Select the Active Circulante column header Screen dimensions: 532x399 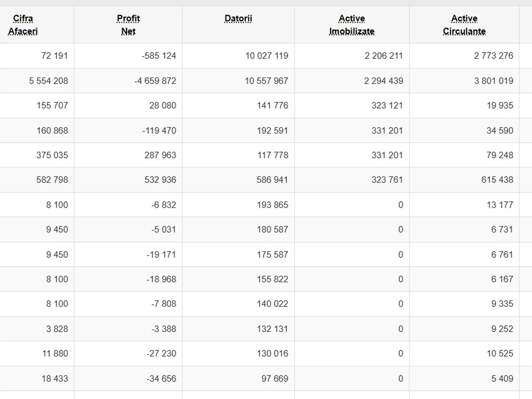(464, 25)
